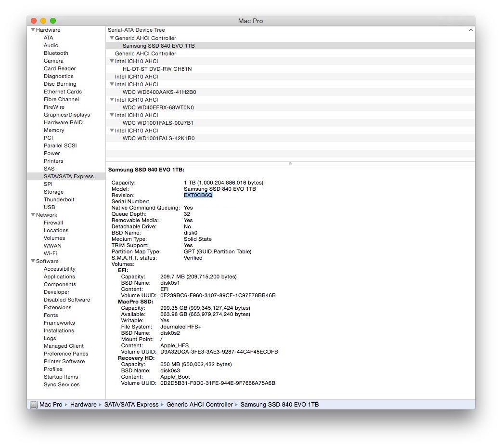Select Printers in the sidebar
The width and height of the screenshot is (502, 448).
coord(53,160)
